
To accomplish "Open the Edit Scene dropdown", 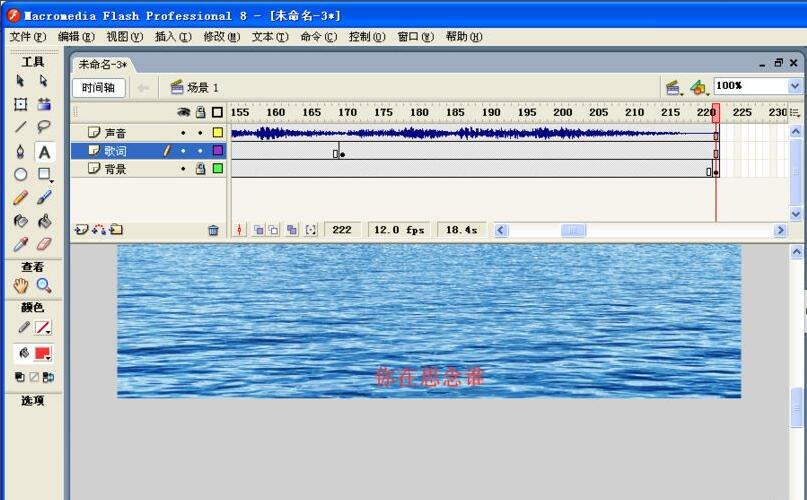I will pos(673,88).
